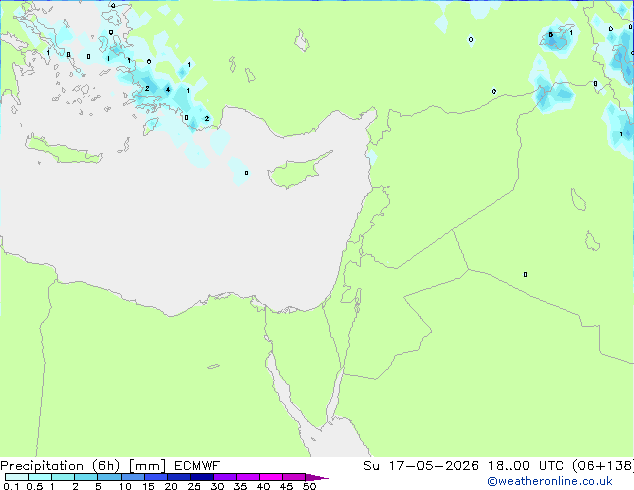The image size is (634, 490).
Task: Click the '0' value in the Saudi desert area
Action: [525, 275]
